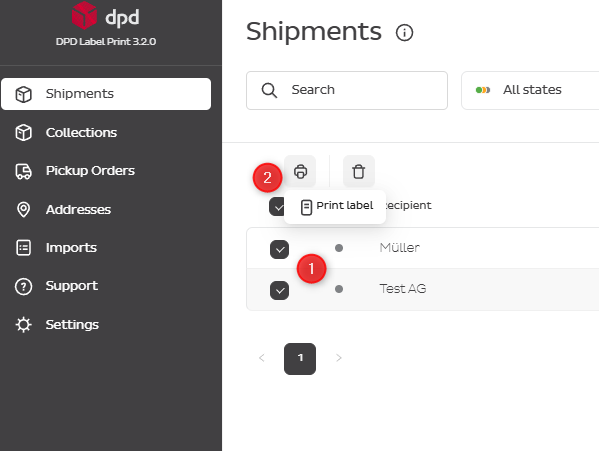Go to previous page with left chevron
This screenshot has width=599, height=451.
pyautogui.click(x=262, y=358)
